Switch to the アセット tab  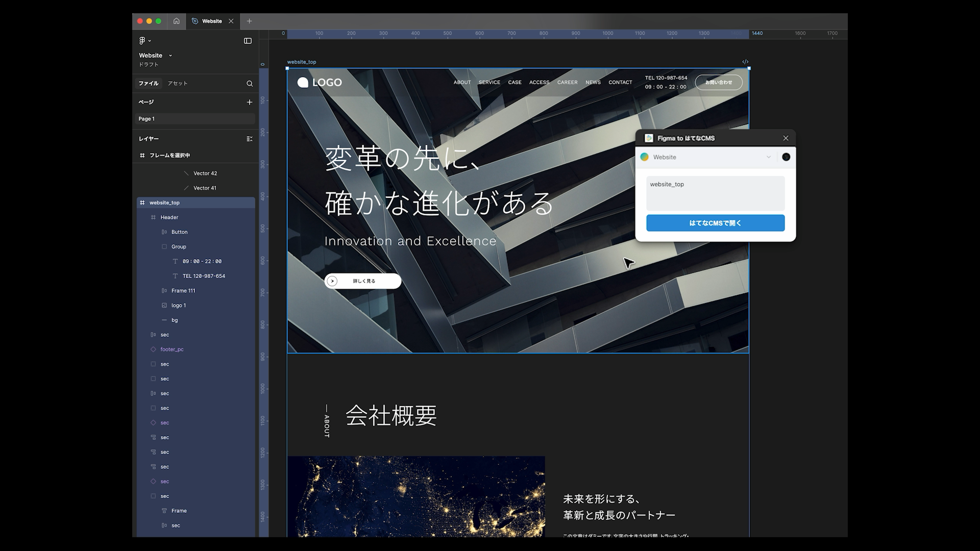(178, 83)
